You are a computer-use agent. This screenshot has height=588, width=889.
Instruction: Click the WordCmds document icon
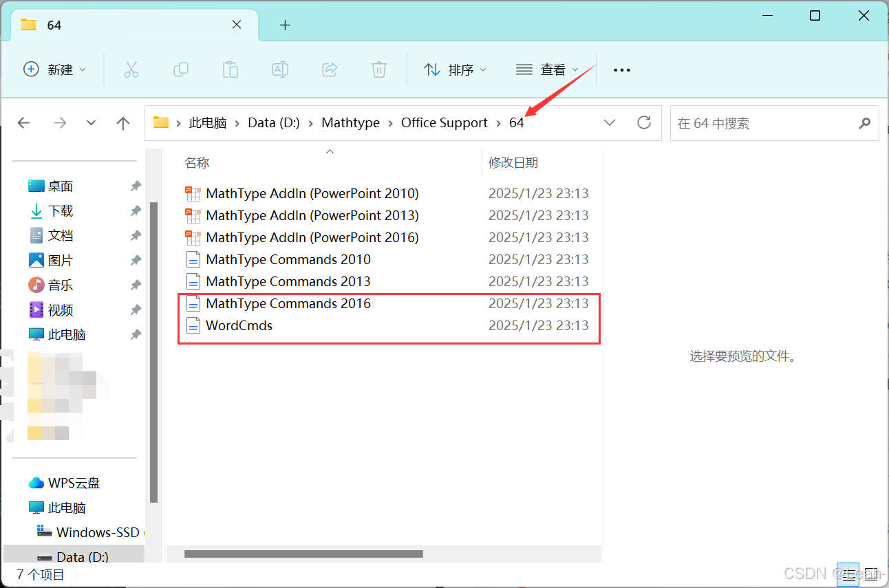[x=193, y=326]
